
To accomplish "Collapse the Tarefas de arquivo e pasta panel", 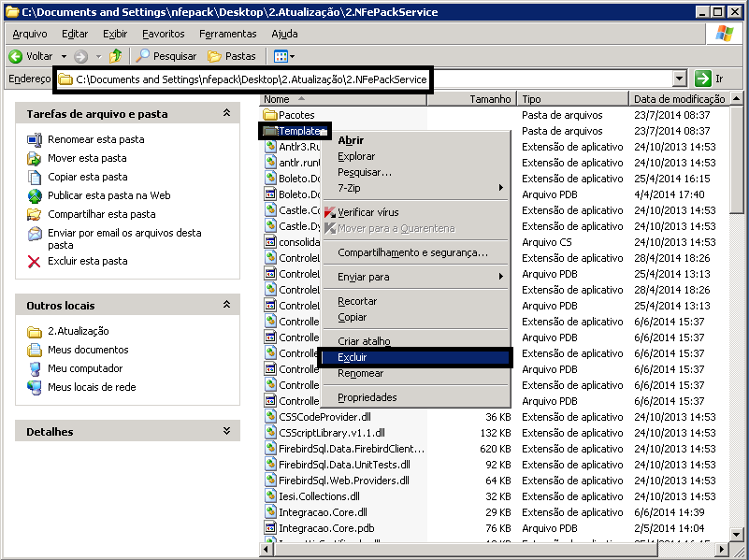I will (225, 113).
